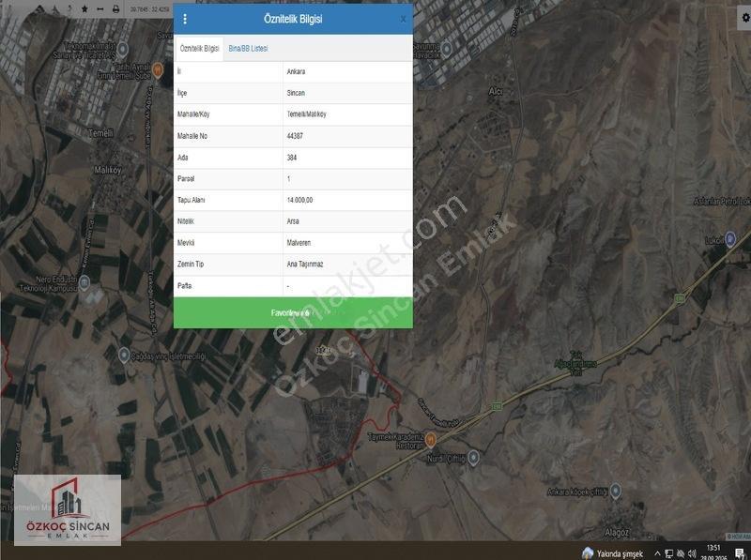Click the Ankara köpek çiftliği map pin
The height and width of the screenshot is (560, 751).
coord(616,491)
